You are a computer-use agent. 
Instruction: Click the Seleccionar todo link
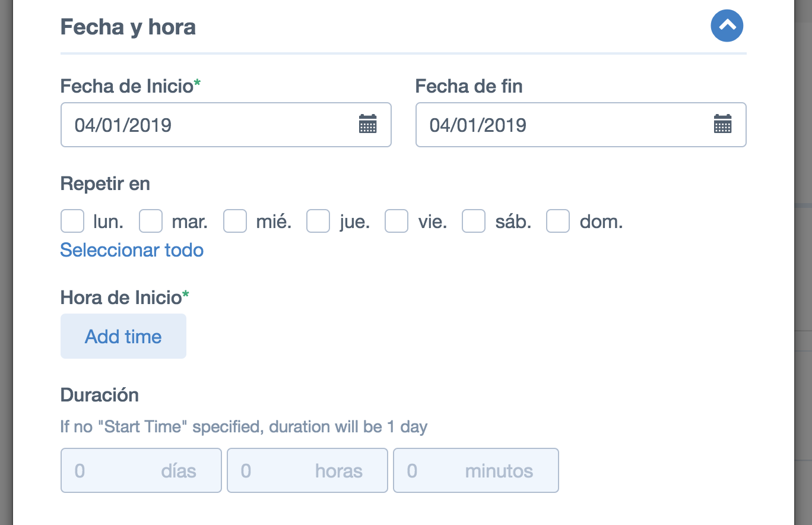pos(132,250)
